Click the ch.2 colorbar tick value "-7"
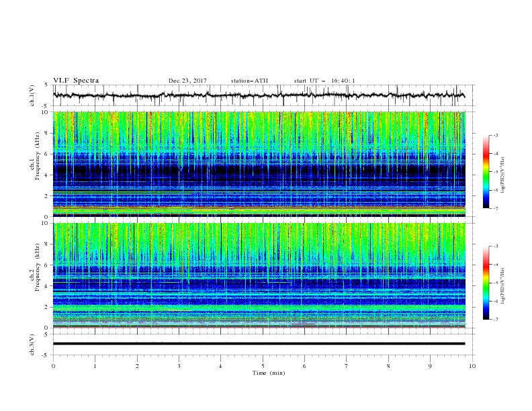The image size is (532, 411). [496, 320]
